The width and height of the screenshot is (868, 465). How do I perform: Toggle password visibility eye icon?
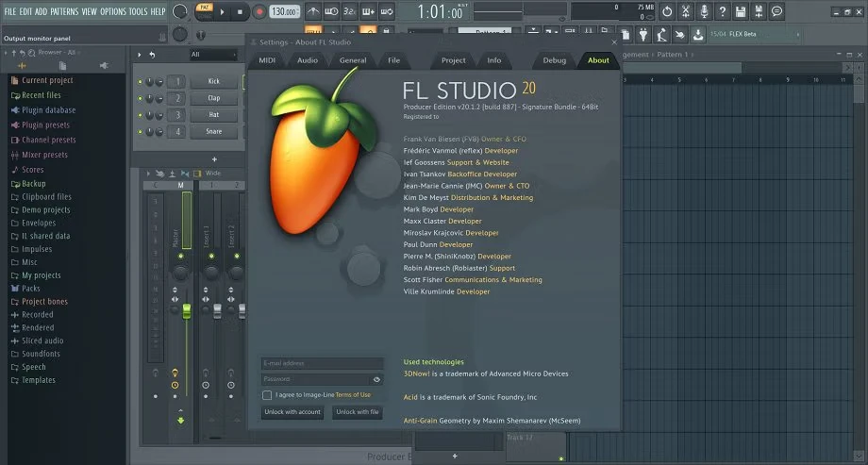tap(376, 379)
